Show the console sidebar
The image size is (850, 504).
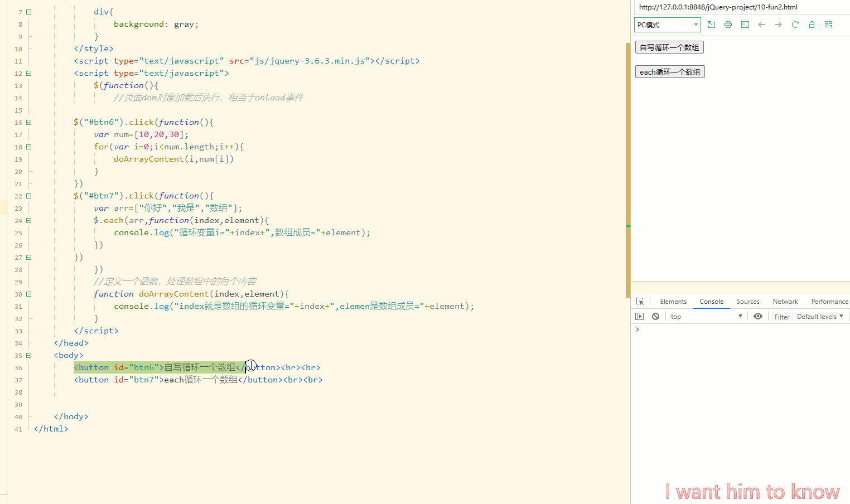click(640, 317)
